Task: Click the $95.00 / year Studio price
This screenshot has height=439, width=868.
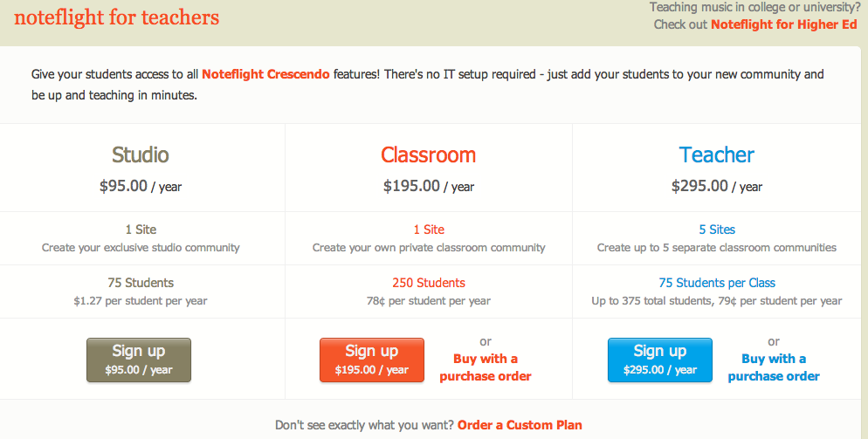Action: point(141,186)
